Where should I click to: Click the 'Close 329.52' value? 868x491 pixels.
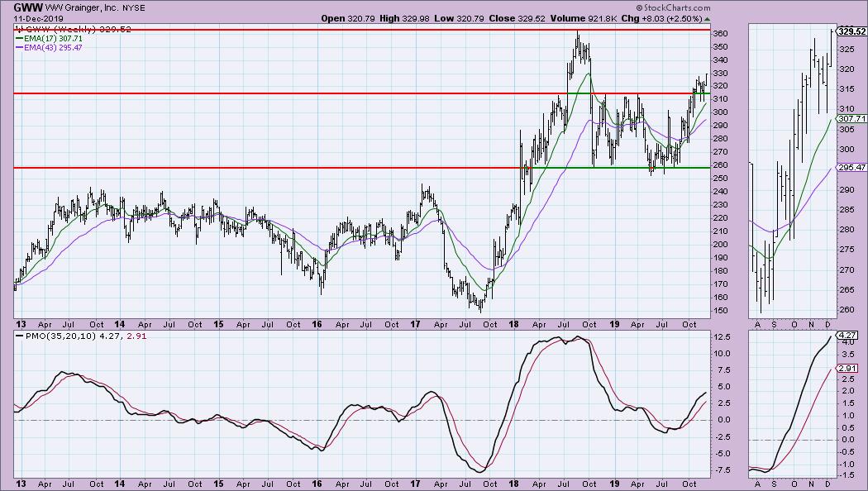[x=517, y=18]
